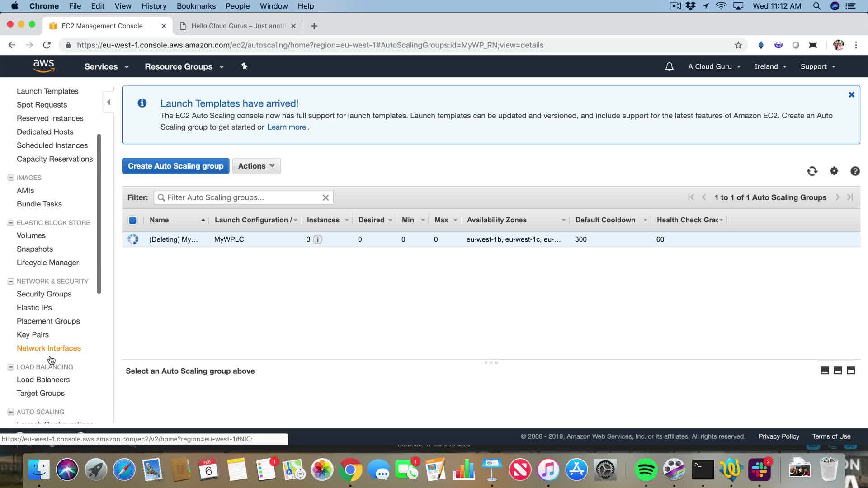Click the help question mark icon
The height and width of the screenshot is (488, 868).
[854, 171]
